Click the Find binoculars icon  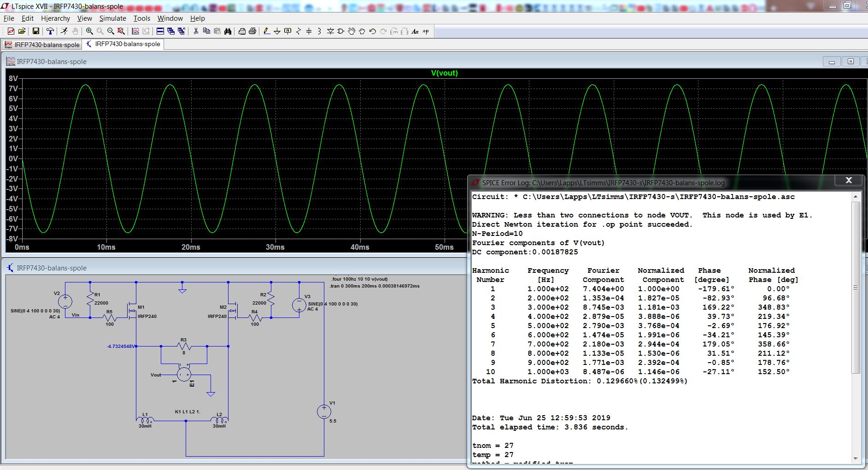coord(228,31)
